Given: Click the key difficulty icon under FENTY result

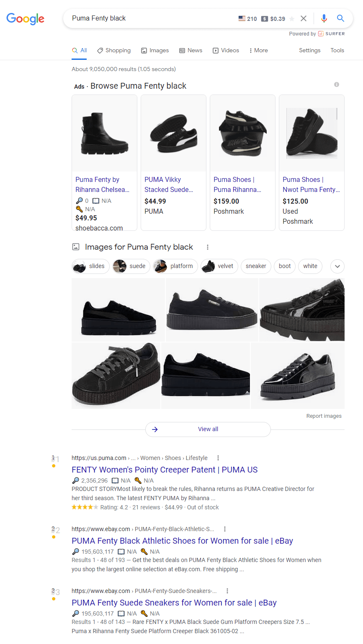Looking at the screenshot, I should pos(138,480).
